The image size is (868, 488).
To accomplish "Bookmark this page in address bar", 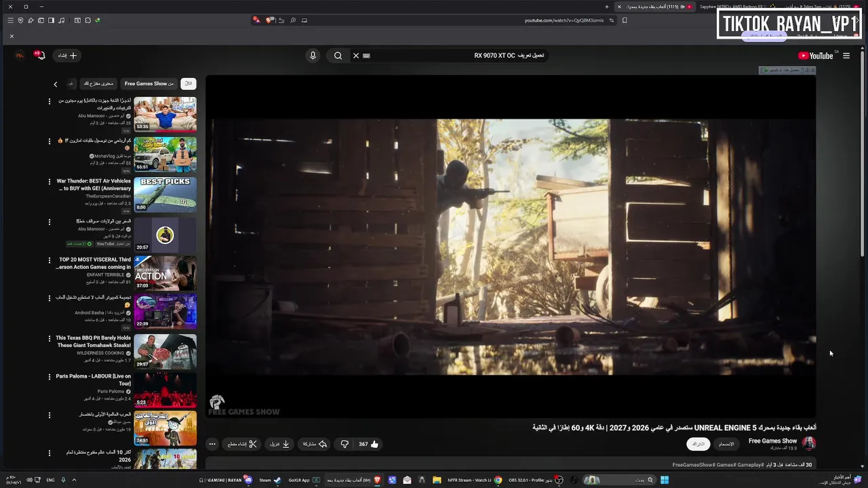I will [625, 20].
